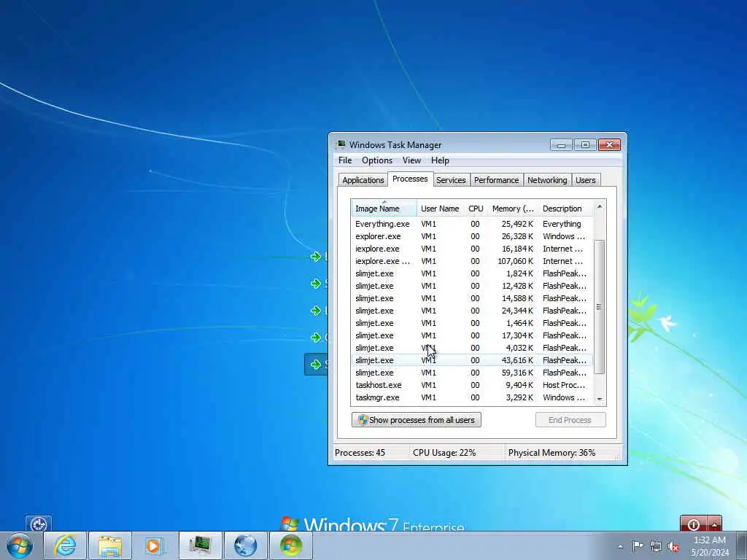
Task: Sort by Memory column header
Action: pyautogui.click(x=513, y=209)
